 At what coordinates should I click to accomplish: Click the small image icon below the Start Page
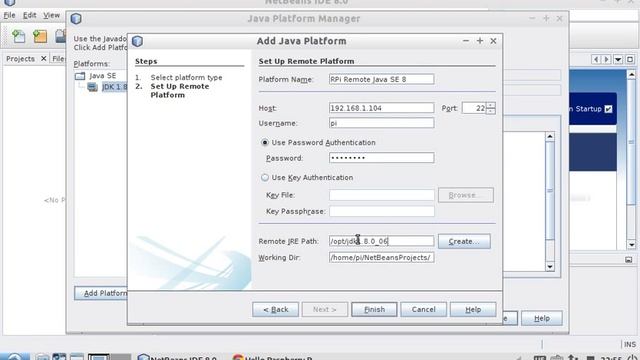[629, 260]
